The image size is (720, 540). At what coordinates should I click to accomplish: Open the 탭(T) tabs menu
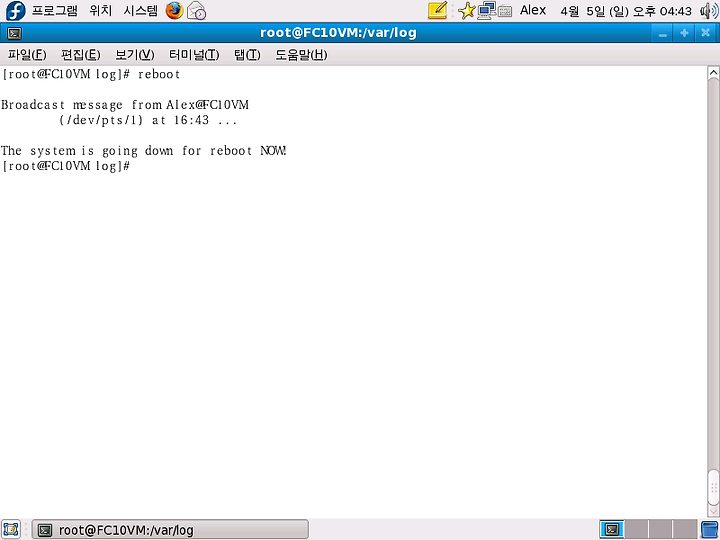247,55
